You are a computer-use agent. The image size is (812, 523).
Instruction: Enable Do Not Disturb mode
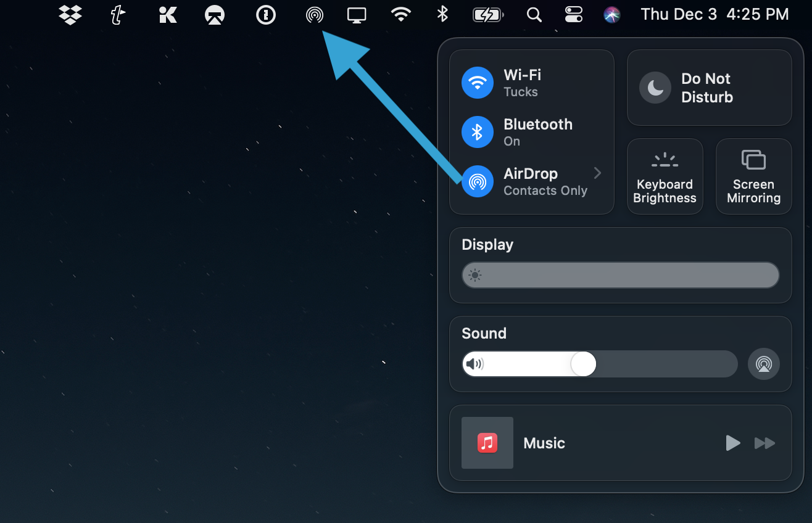coord(708,87)
